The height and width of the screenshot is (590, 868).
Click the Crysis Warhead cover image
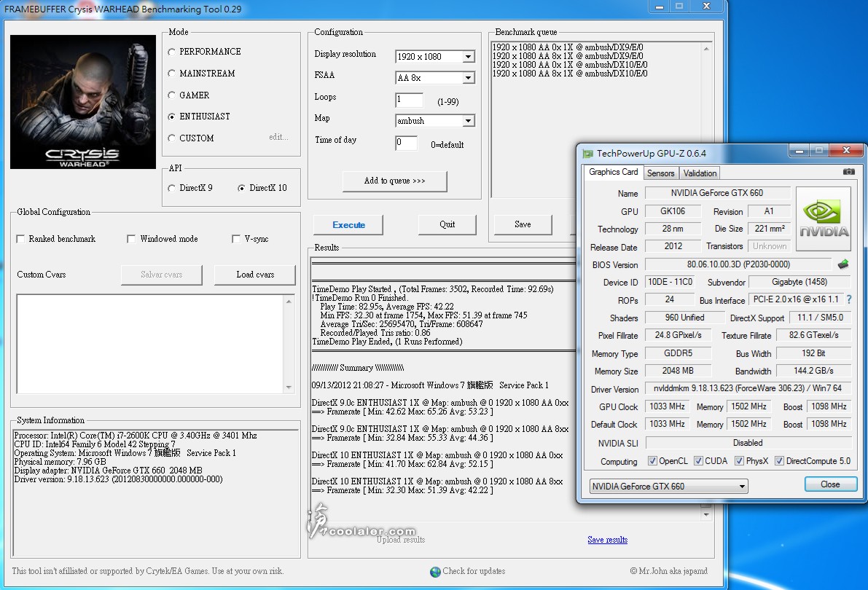pyautogui.click(x=83, y=102)
